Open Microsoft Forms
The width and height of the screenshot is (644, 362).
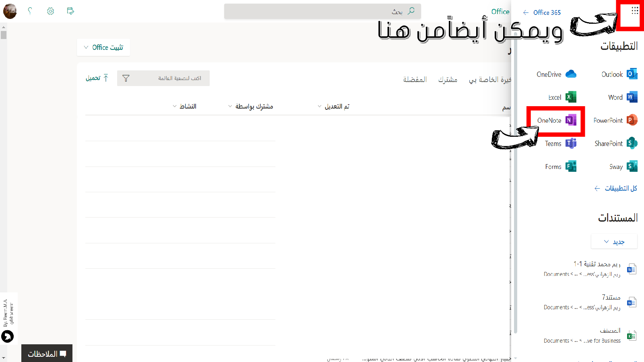tap(560, 167)
